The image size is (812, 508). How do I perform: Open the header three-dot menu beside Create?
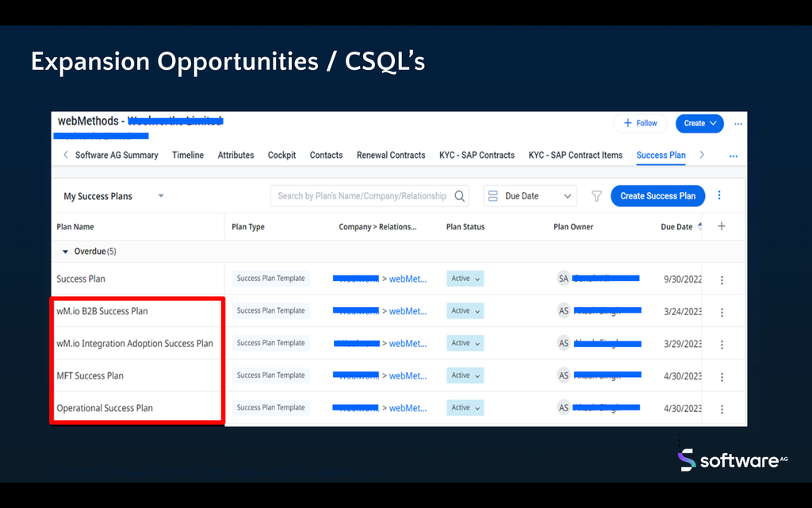738,124
